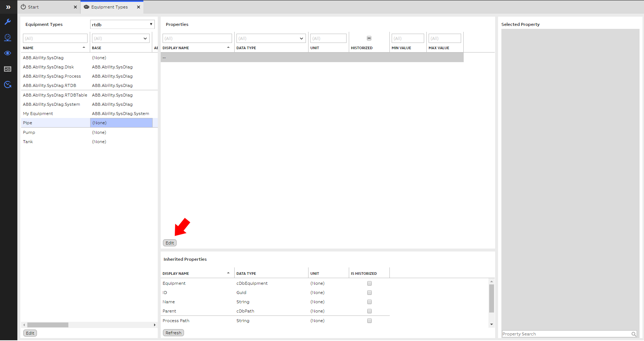Close the Start tab
This screenshot has height=341, width=644.
coord(75,7)
